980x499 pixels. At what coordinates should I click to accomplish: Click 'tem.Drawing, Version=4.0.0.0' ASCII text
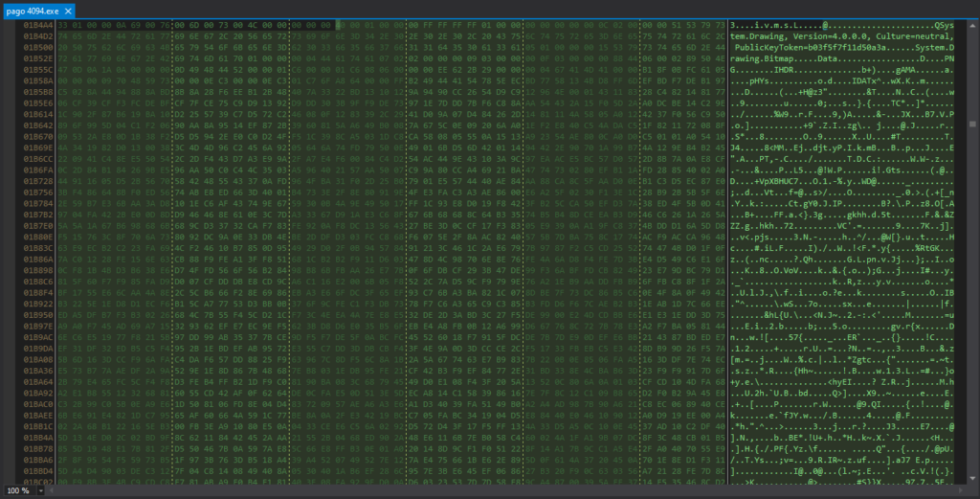[799, 34]
